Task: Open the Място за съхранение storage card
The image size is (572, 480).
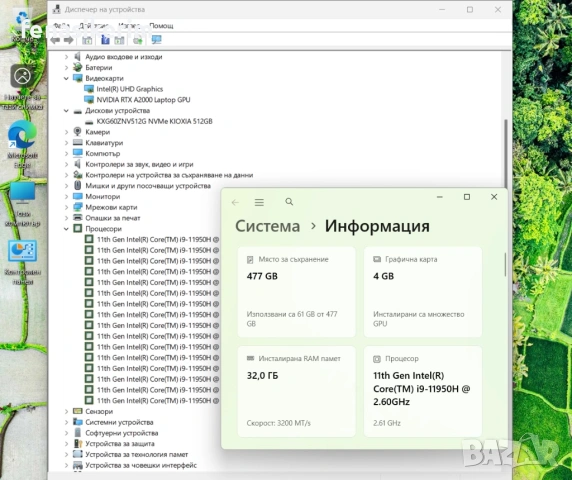Action: click(x=297, y=292)
